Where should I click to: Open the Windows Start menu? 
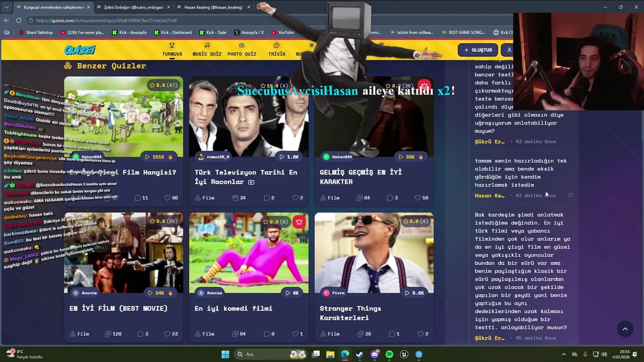[x=225, y=354]
